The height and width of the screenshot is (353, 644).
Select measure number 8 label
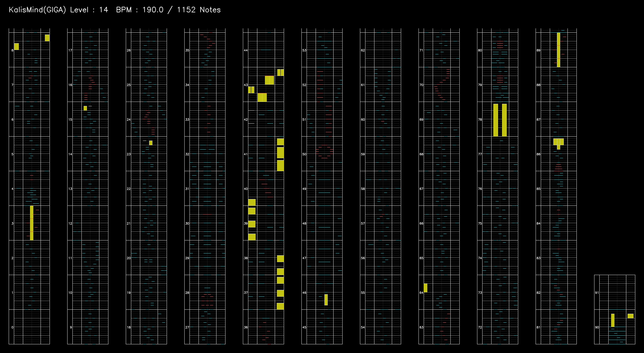(x=13, y=50)
